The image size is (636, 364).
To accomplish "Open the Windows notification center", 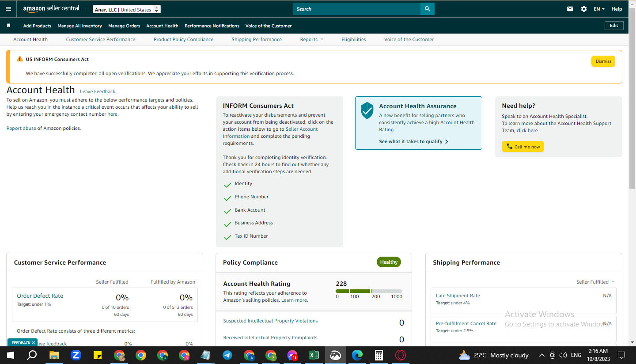I will pyautogui.click(x=621, y=355).
